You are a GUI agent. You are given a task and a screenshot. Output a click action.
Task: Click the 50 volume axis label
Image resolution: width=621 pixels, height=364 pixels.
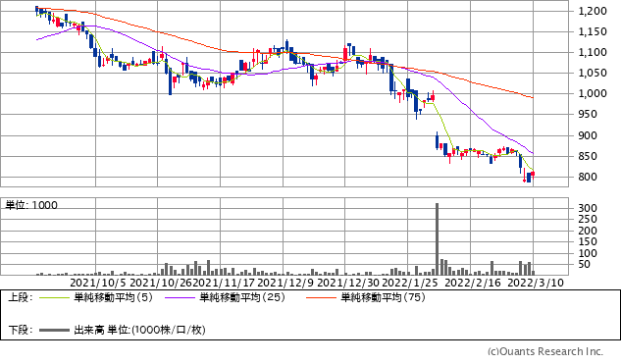[585, 264]
